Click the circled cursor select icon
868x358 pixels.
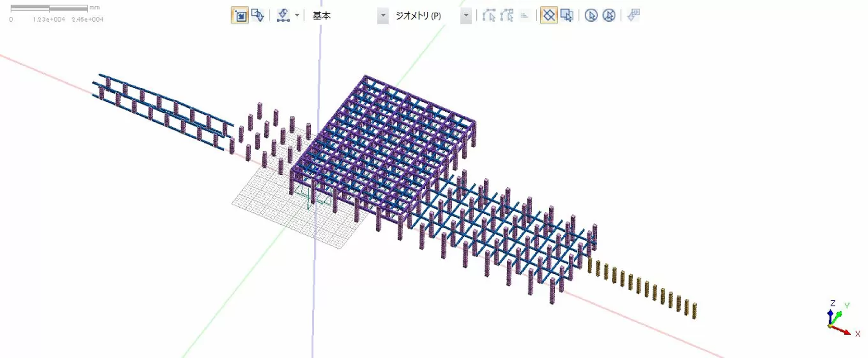[x=591, y=16]
